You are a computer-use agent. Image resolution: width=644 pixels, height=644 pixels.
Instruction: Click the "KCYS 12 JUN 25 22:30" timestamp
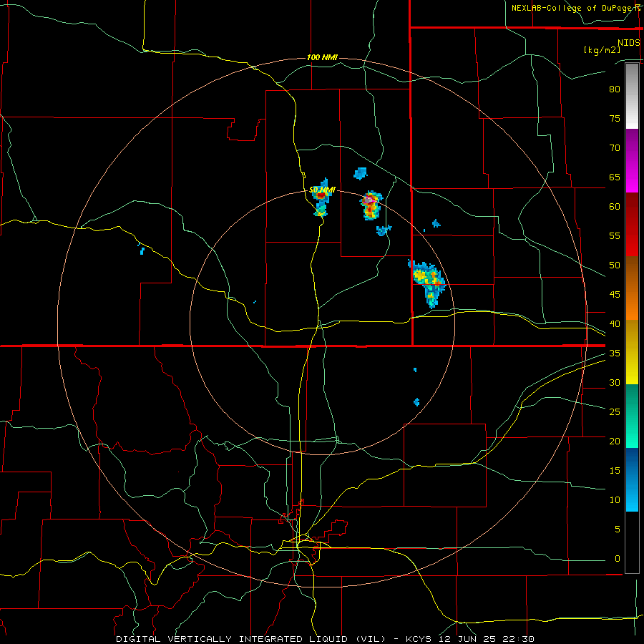470,639
